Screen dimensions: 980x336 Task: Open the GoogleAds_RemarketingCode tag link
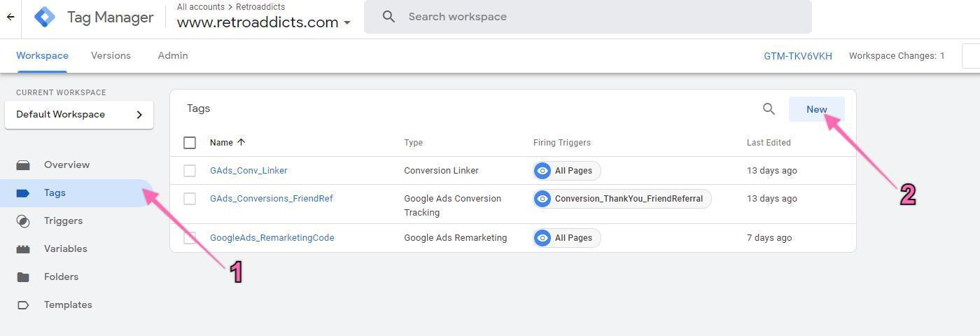tap(272, 238)
